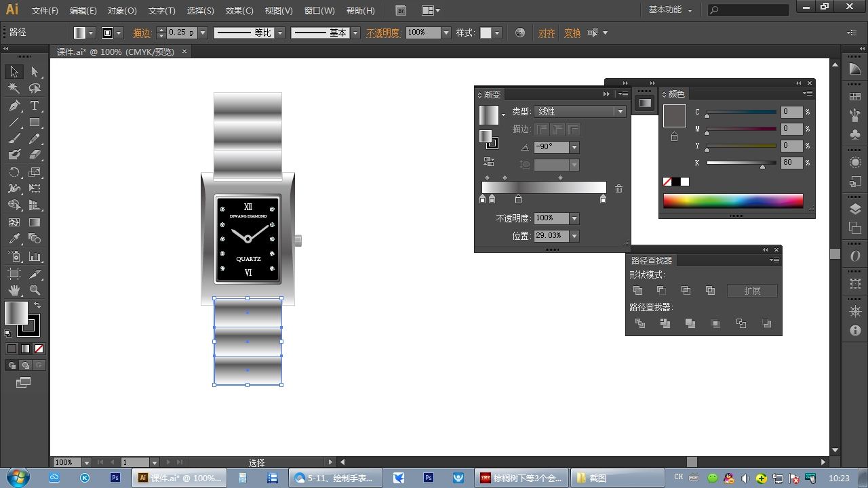Image resolution: width=868 pixels, height=488 pixels.
Task: Select the 课件.ai document tab
Action: click(x=122, y=52)
